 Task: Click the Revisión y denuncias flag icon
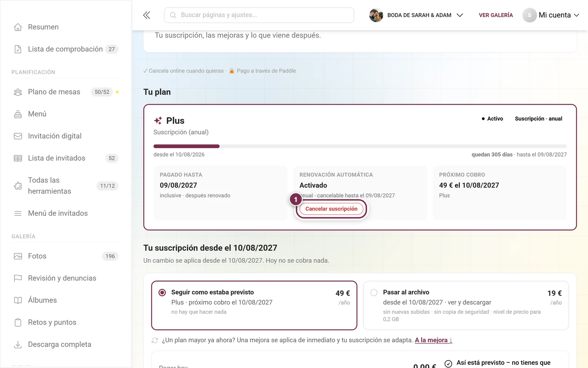[18, 278]
